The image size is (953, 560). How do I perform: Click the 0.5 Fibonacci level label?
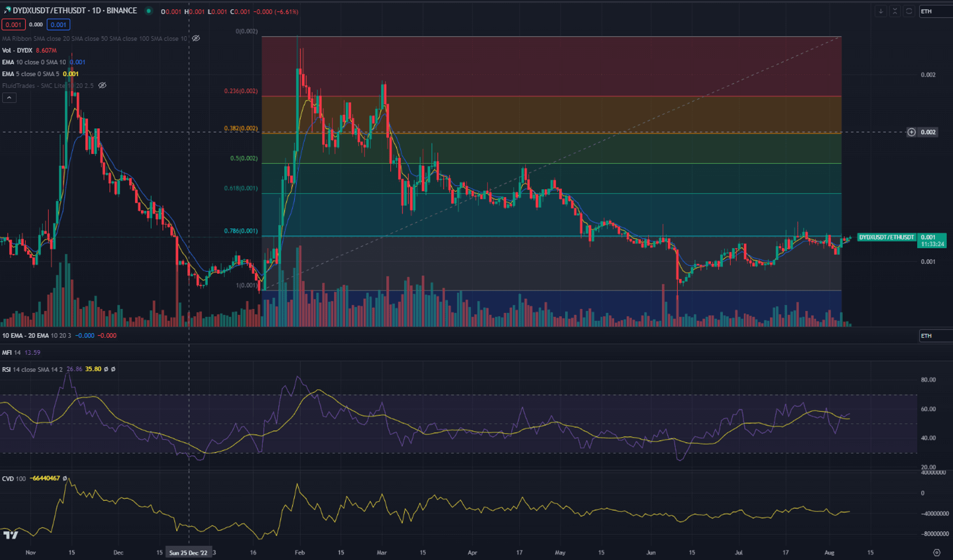243,159
